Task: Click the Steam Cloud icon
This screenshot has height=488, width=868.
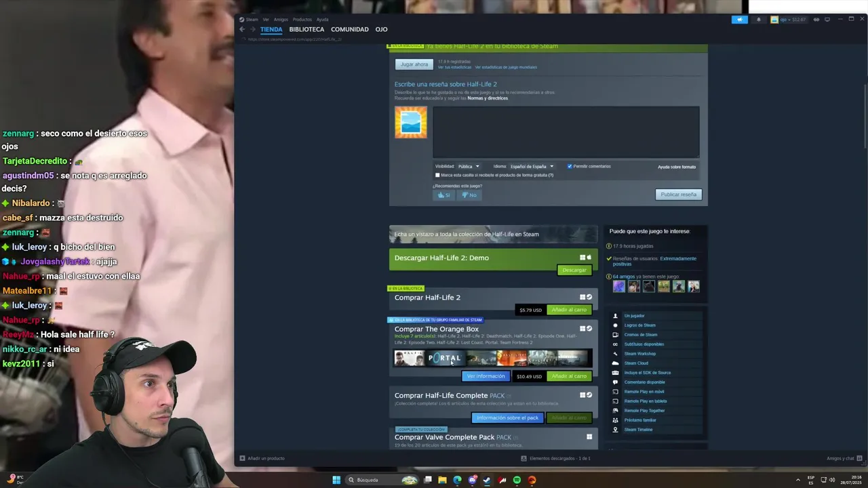Action: point(616,363)
